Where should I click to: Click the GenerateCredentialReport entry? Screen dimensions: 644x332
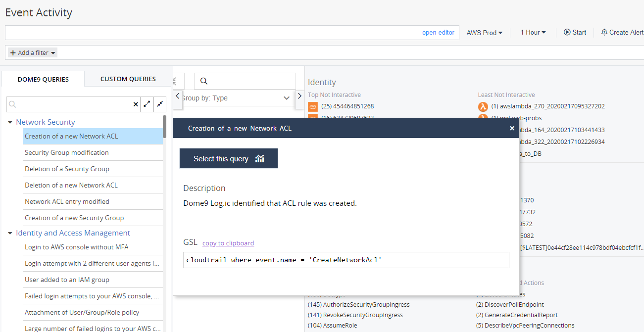click(517, 315)
